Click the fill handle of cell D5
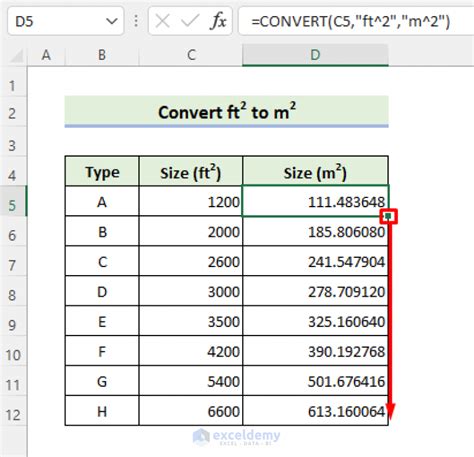Image resolution: width=474 pixels, height=457 pixels. pos(388,216)
